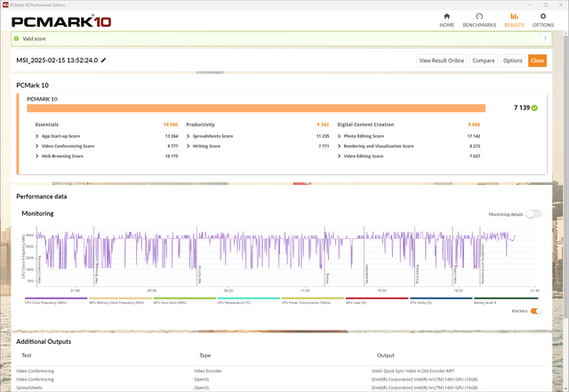Click the Productivity heading

coord(200,124)
